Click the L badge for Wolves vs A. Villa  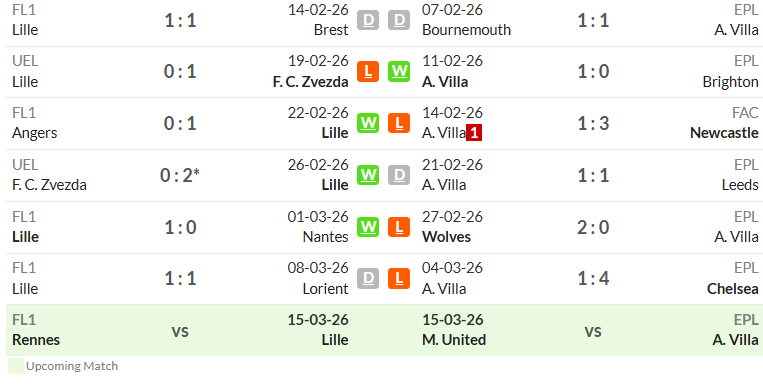tap(399, 227)
